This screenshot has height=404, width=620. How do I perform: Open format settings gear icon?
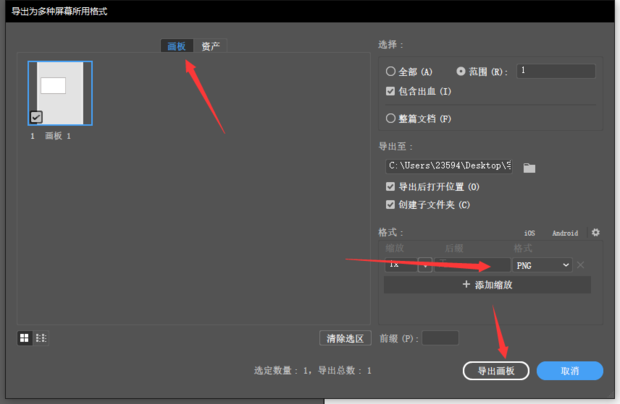click(x=596, y=233)
